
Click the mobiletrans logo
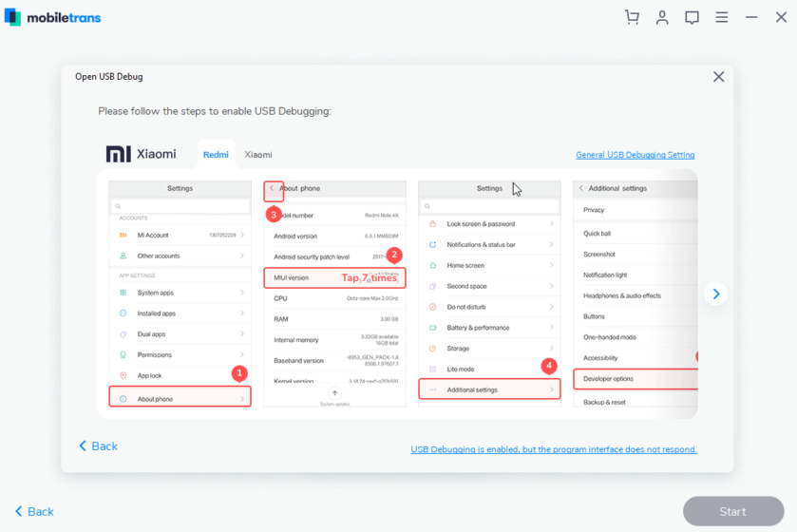[x=53, y=17]
